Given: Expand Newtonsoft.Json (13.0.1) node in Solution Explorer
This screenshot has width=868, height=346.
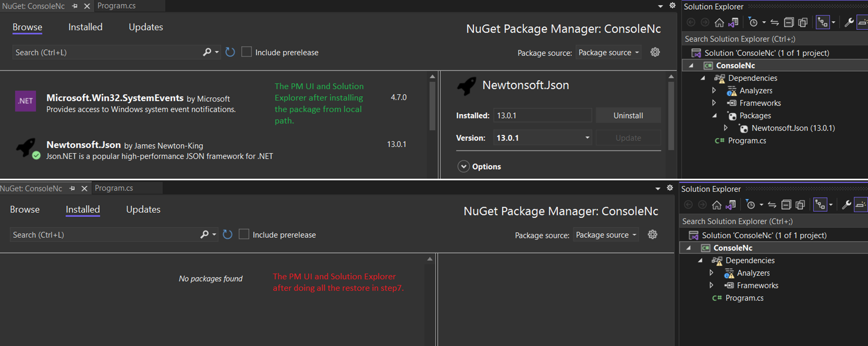Looking at the screenshot, I should point(726,128).
